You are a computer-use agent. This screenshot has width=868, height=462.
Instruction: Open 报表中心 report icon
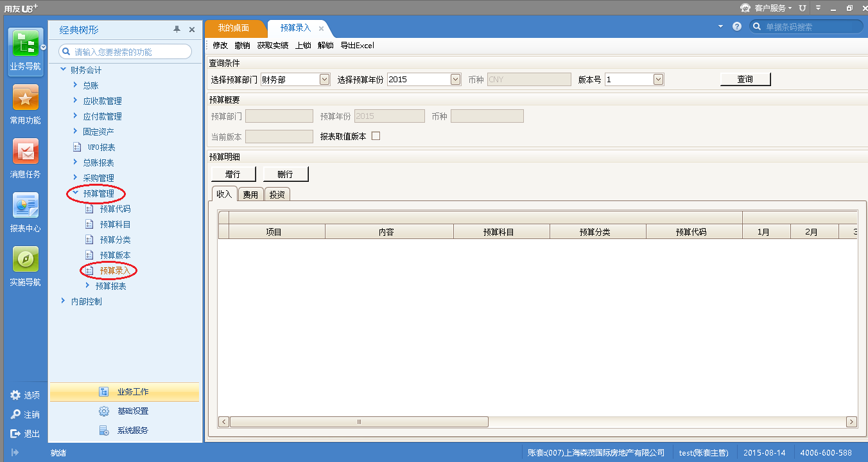pos(25,206)
